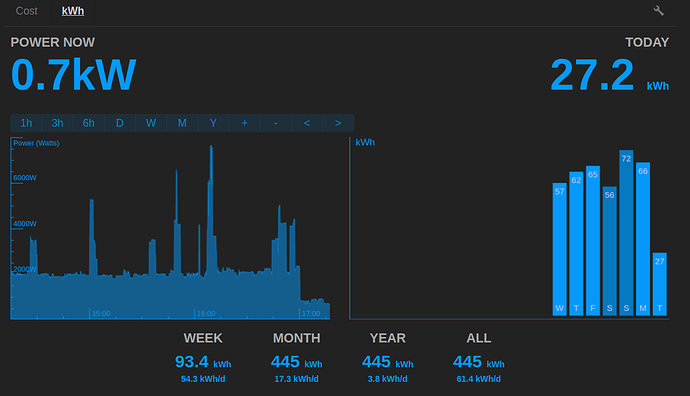The height and width of the screenshot is (396, 690).
Task: Click today's bar showing 27 kWh
Action: [660, 284]
